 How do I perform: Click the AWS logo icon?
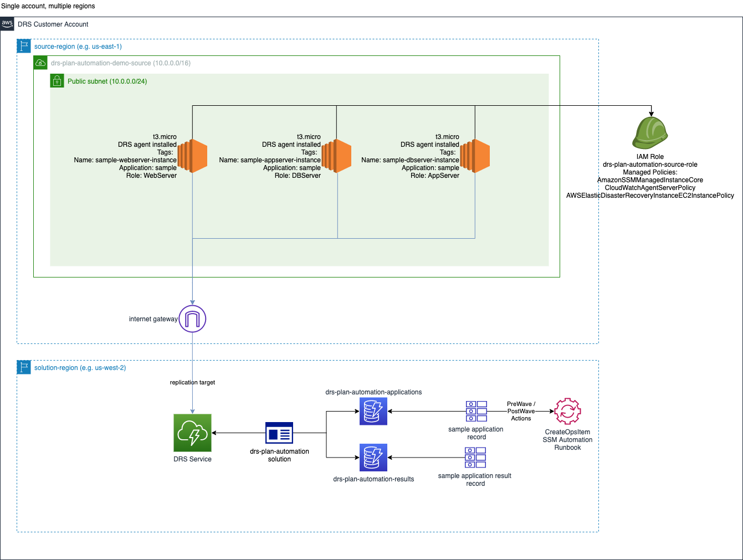(7, 24)
